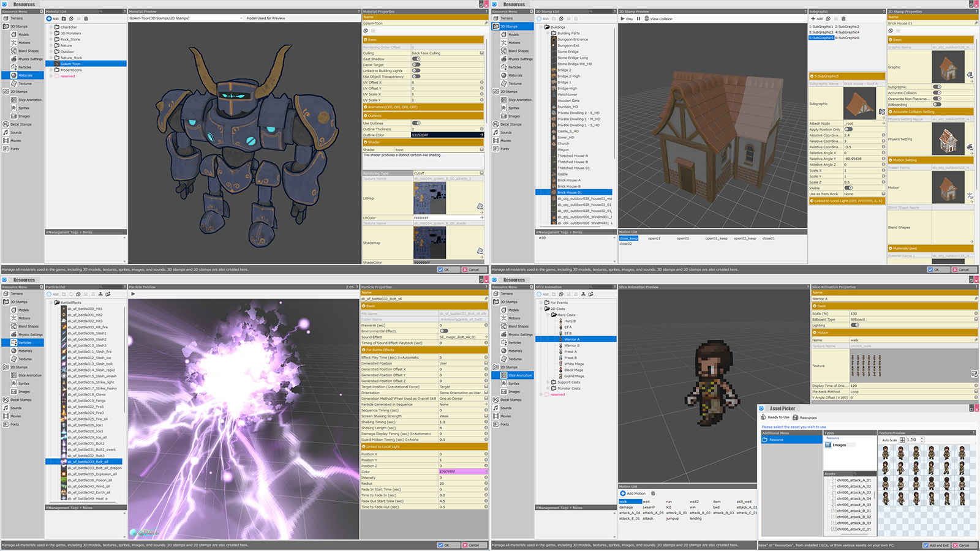The height and width of the screenshot is (551, 980).
Task: Delete motion with Slice Animation Motion List trash
Action: pos(653,493)
